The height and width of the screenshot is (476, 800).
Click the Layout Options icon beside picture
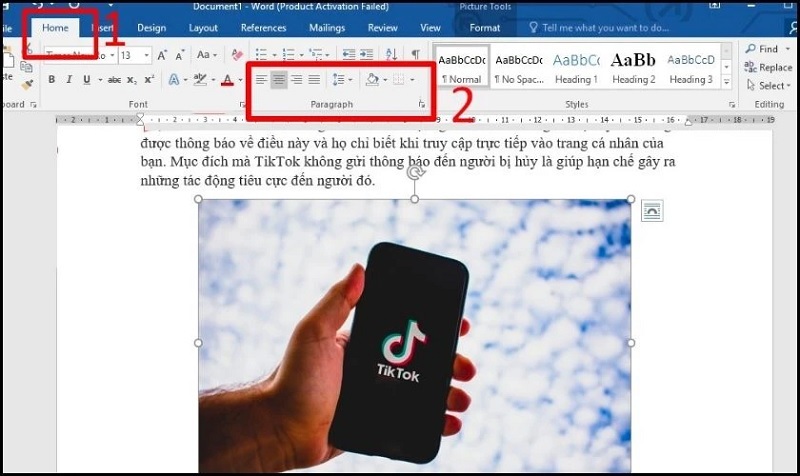tap(651, 210)
